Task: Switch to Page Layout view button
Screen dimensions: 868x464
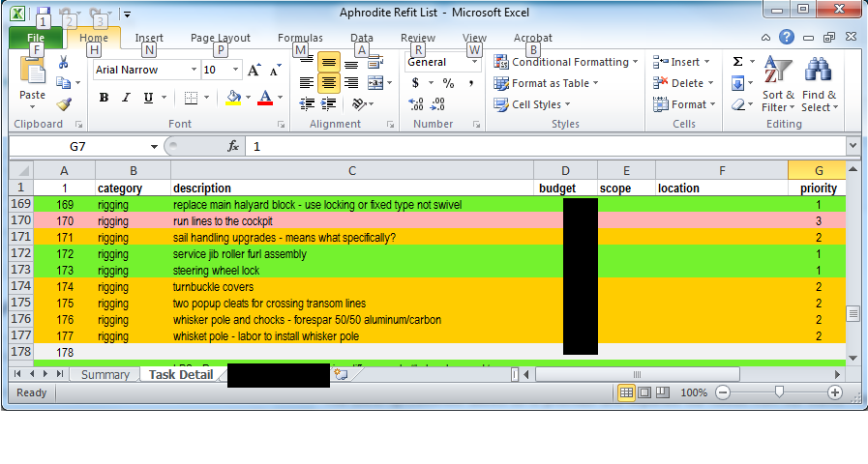Action: tap(644, 393)
